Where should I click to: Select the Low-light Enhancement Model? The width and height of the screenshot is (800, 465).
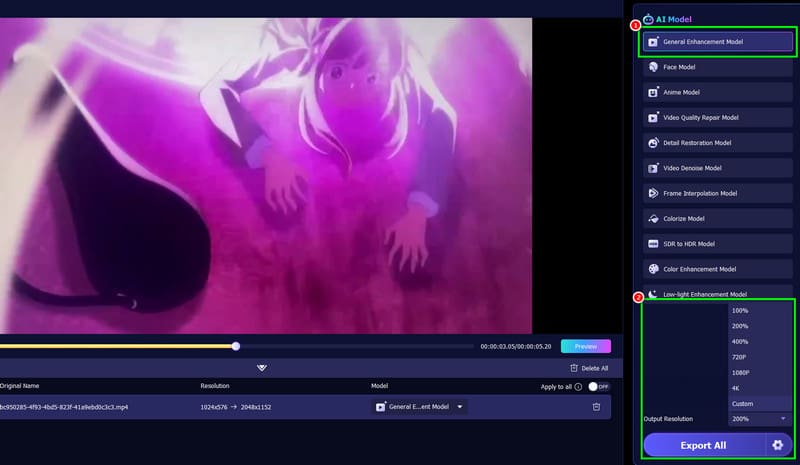[x=717, y=293]
